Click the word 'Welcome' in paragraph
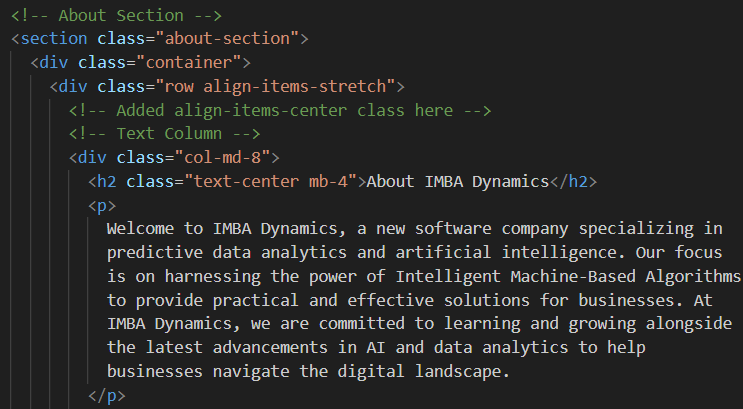The width and height of the screenshot is (743, 409). tap(140, 229)
